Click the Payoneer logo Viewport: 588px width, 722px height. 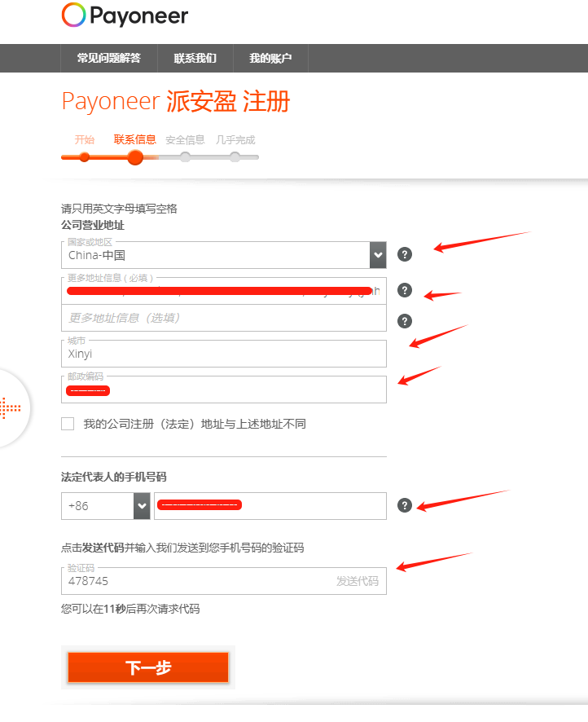click(125, 15)
